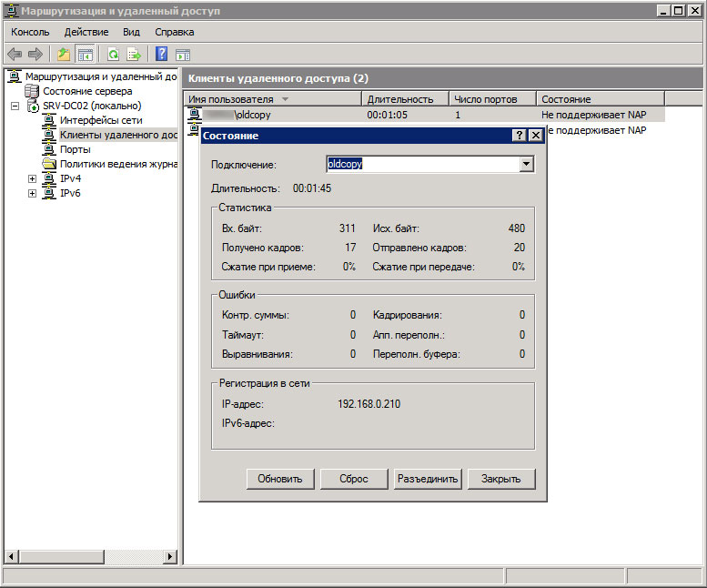707x588 pixels.
Task: Click the Back arrow toolbar icon
Action: (x=15, y=54)
